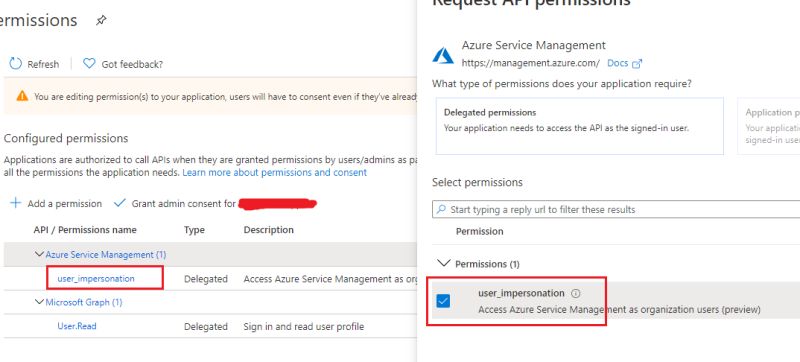Click the Azure logo icon in request panel
The width and height of the screenshot is (800, 362).
coord(443,56)
